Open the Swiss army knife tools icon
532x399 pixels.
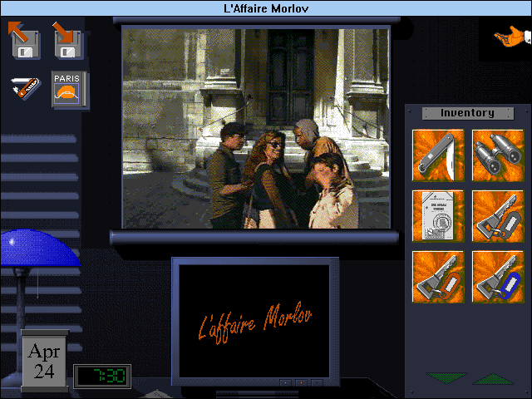(x=26, y=88)
